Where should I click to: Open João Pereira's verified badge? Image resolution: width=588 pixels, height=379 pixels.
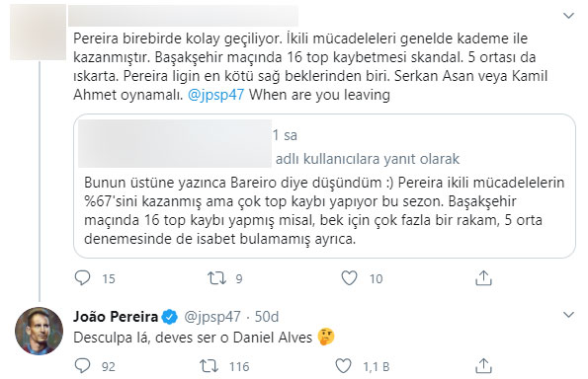click(170, 317)
